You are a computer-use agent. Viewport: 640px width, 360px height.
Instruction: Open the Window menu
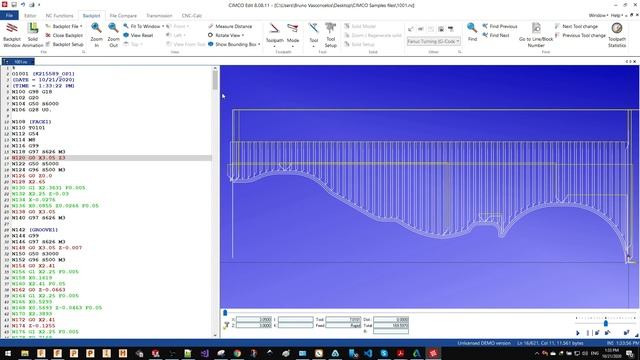coord(598,16)
